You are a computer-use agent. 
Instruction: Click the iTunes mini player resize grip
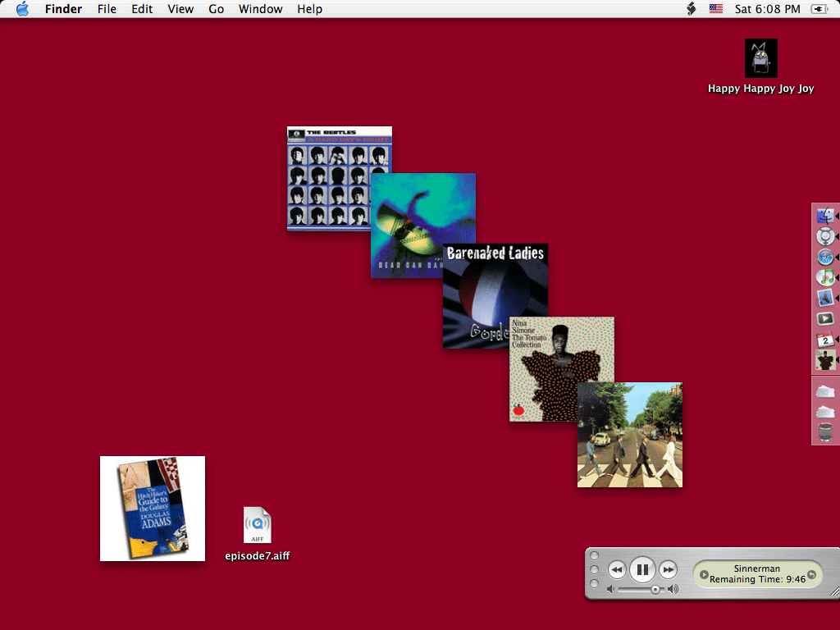click(834, 591)
